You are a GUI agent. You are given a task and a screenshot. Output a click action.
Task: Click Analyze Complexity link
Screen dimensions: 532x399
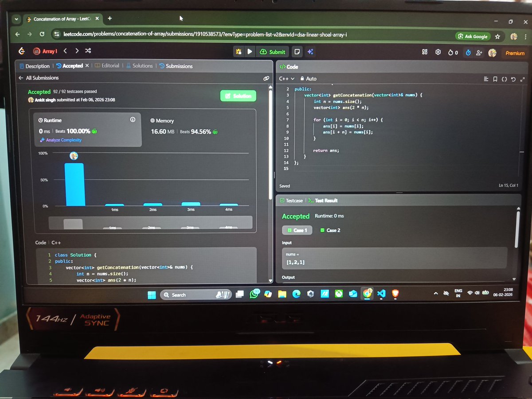tap(61, 140)
